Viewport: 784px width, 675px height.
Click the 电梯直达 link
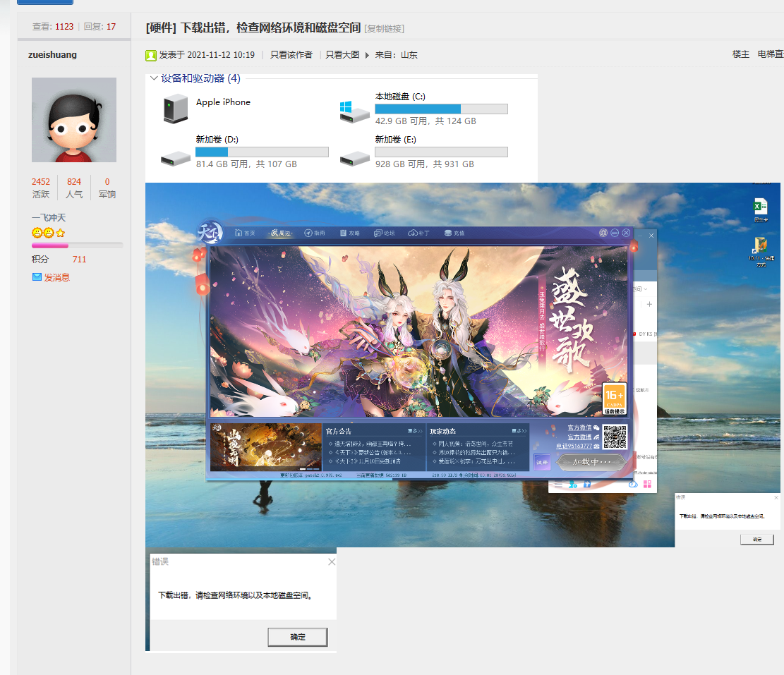(771, 54)
